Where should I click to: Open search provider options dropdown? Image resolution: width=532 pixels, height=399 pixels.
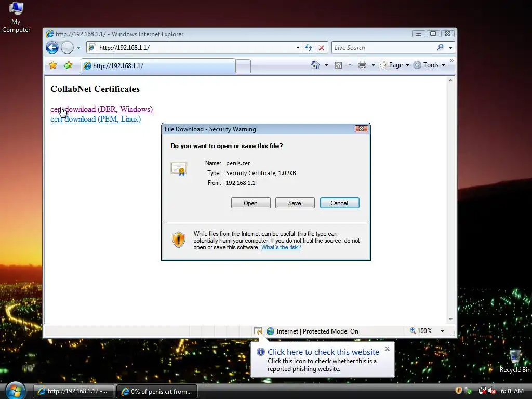pyautogui.click(x=450, y=48)
